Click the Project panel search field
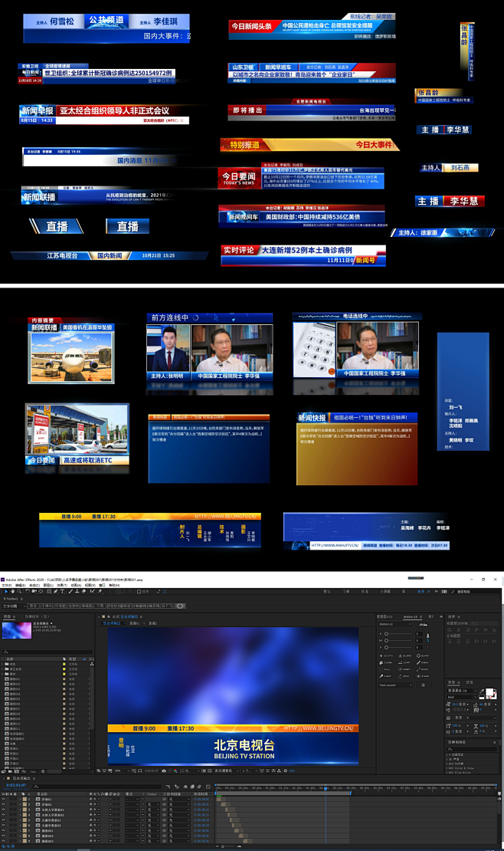Image resolution: width=504 pixels, height=851 pixels. pos(47,652)
